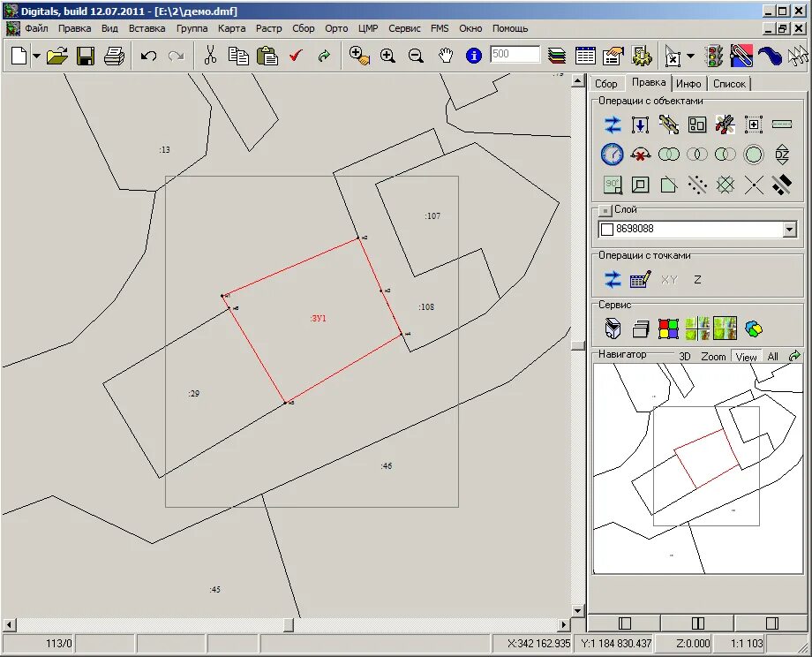This screenshot has width=812, height=657.
Task: Click the point table edit icon
Action: pos(640,280)
